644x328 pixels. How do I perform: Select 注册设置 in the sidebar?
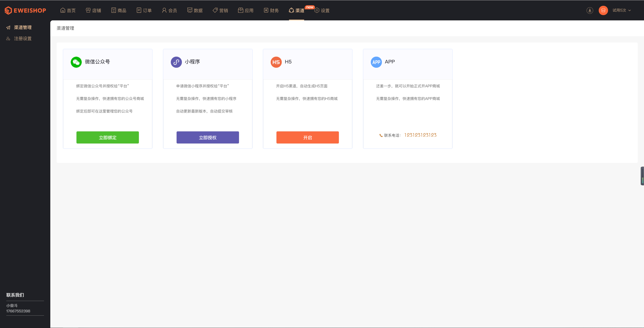(23, 39)
